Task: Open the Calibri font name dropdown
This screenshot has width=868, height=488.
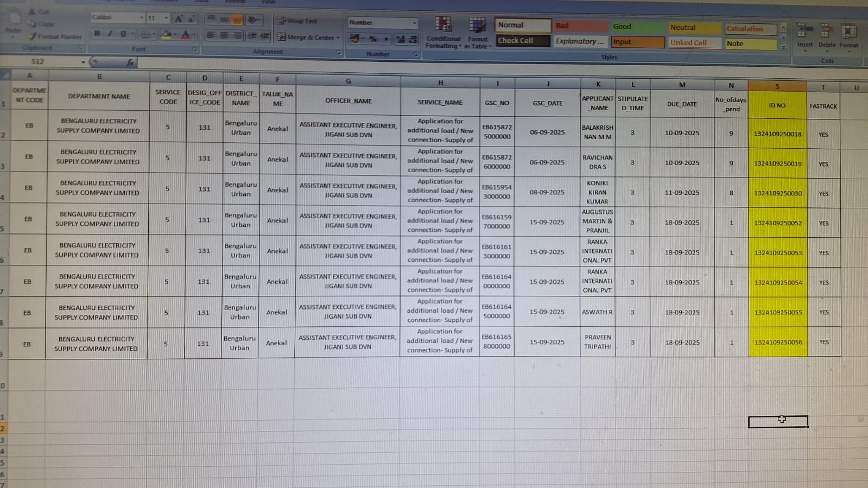Action: (142, 18)
